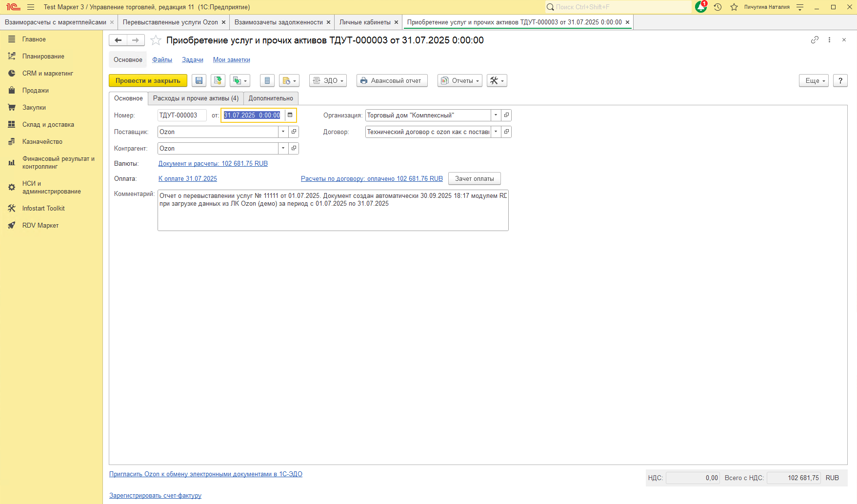Open notifications bell with badge
Screen dimensions: 857x504
tap(701, 7)
